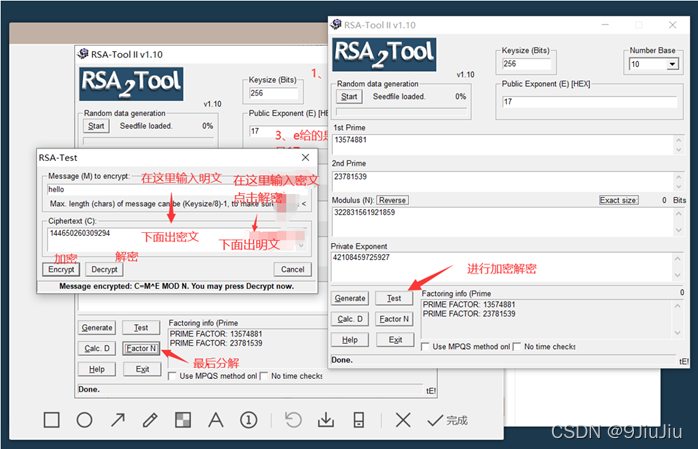This screenshot has width=698, height=449.
Task: Click RSA2Tool logo in right window
Action: 384,54
